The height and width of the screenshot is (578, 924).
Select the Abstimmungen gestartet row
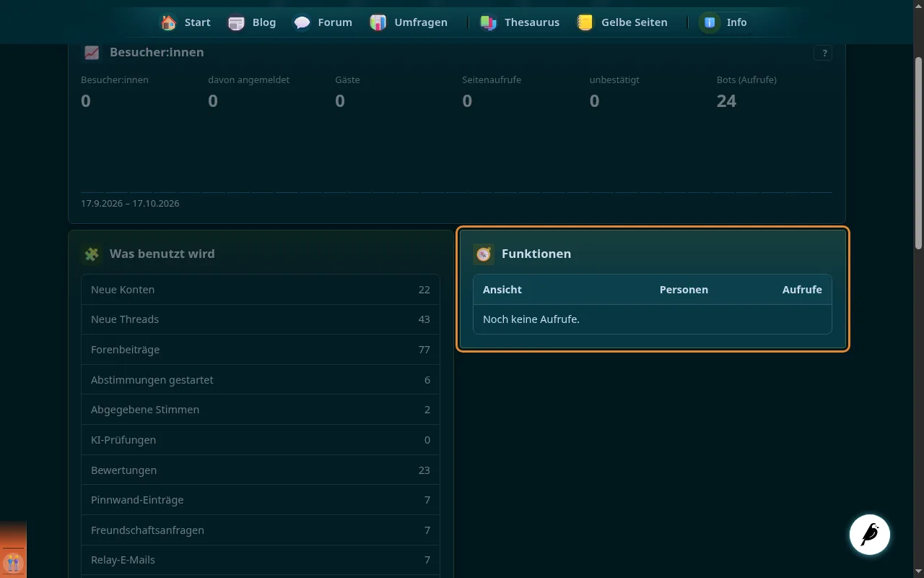(x=261, y=380)
